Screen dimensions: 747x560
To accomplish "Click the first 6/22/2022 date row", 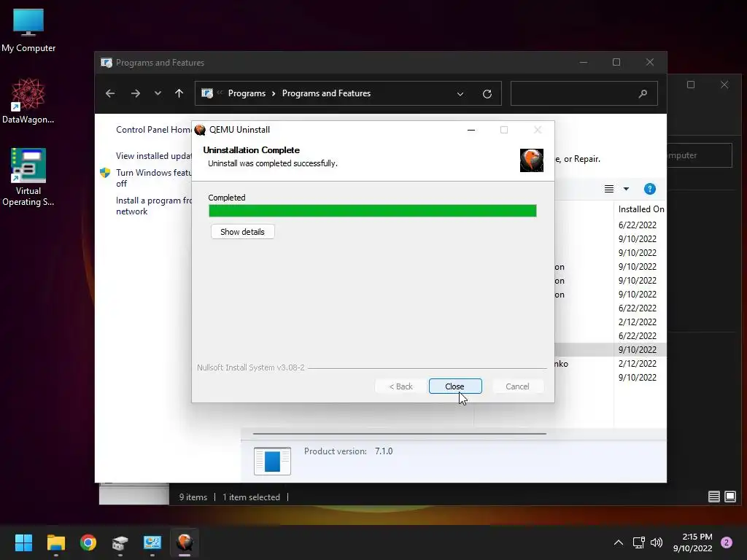I will pyautogui.click(x=638, y=225).
